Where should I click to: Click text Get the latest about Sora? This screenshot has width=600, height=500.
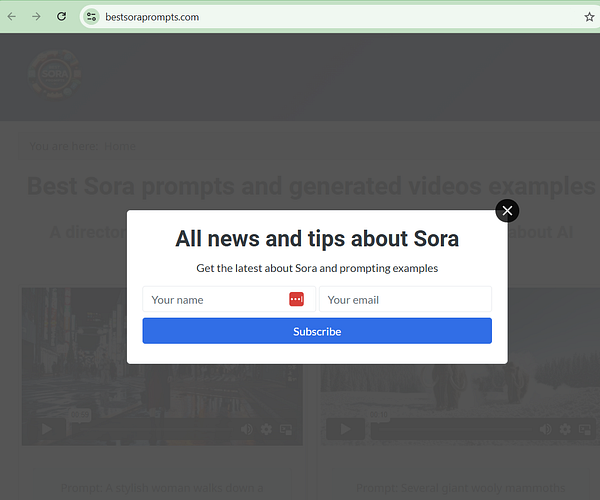point(317,268)
